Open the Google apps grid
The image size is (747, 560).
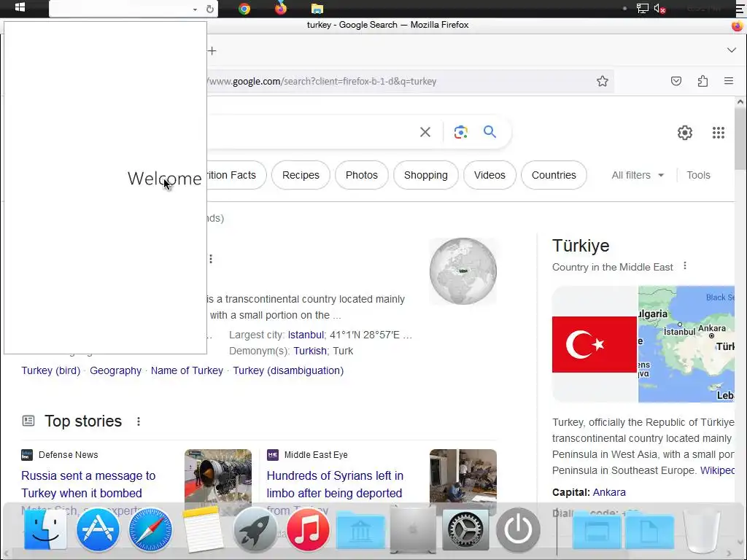point(719,133)
